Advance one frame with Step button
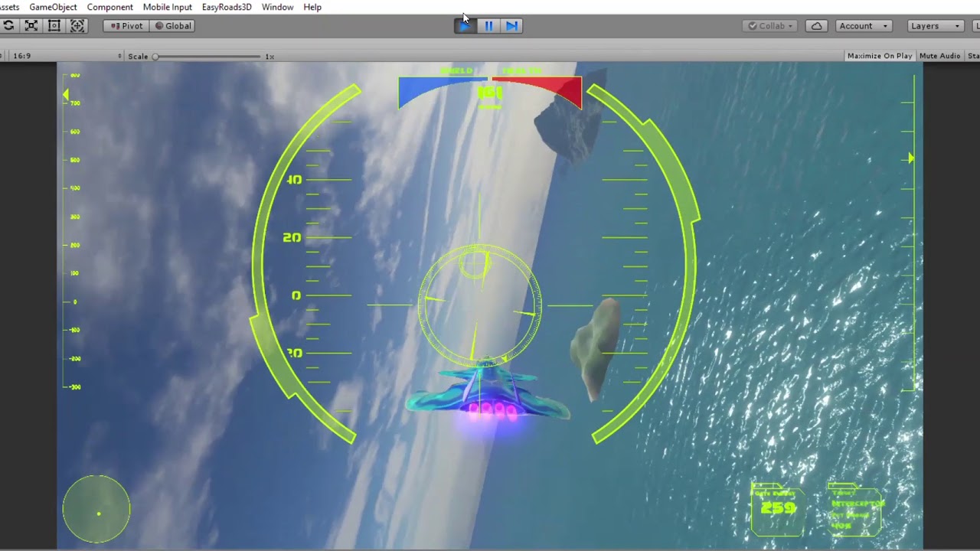980x551 pixels. point(512,25)
